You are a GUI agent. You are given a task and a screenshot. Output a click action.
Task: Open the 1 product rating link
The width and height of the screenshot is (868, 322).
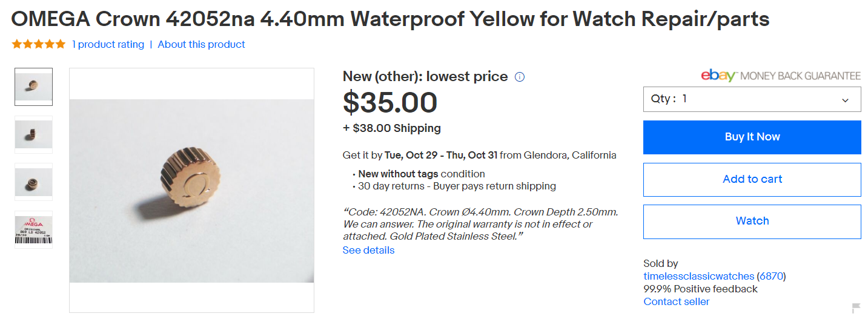108,44
